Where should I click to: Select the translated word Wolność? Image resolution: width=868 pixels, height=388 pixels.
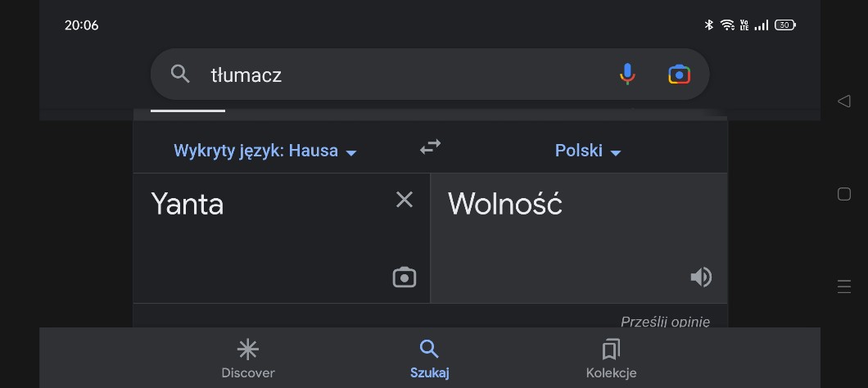click(505, 204)
